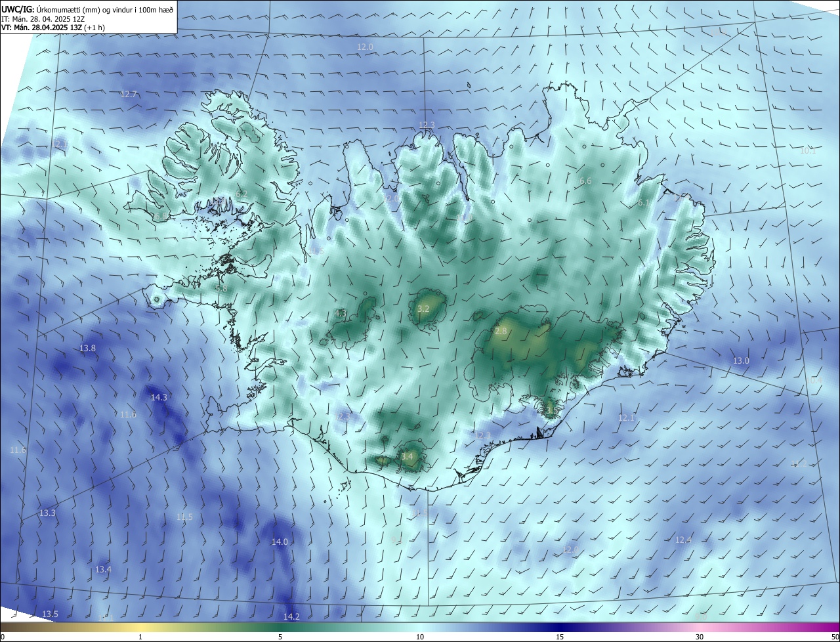840x642 pixels.
Task: Click the 2.8 value label on the map
Action: tap(501, 332)
